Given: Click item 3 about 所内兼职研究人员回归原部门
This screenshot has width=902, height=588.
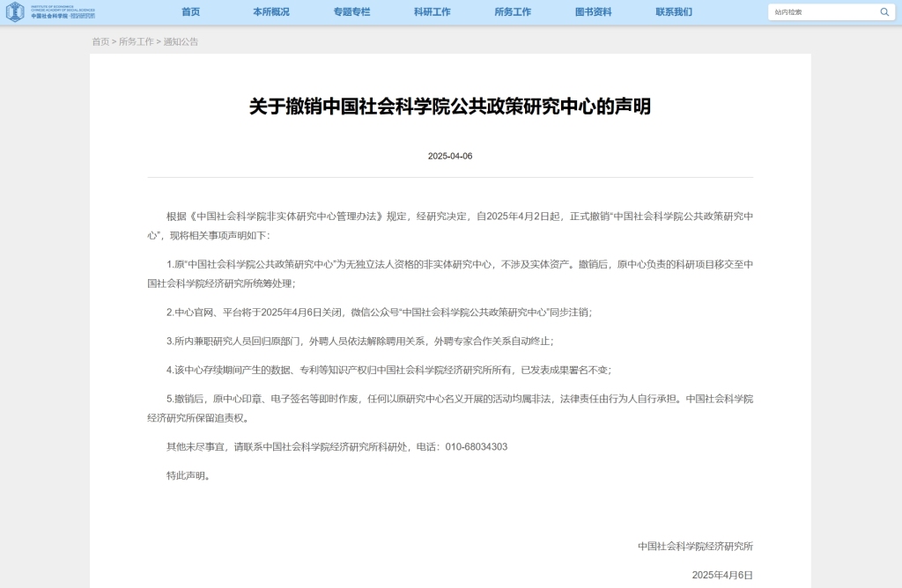Looking at the screenshot, I should tap(360, 341).
